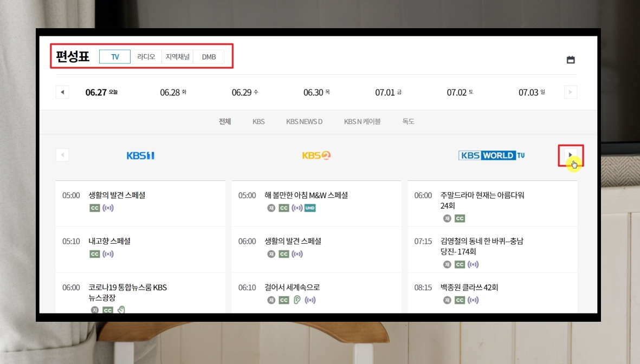Go to previous week arrow

pyautogui.click(x=62, y=92)
